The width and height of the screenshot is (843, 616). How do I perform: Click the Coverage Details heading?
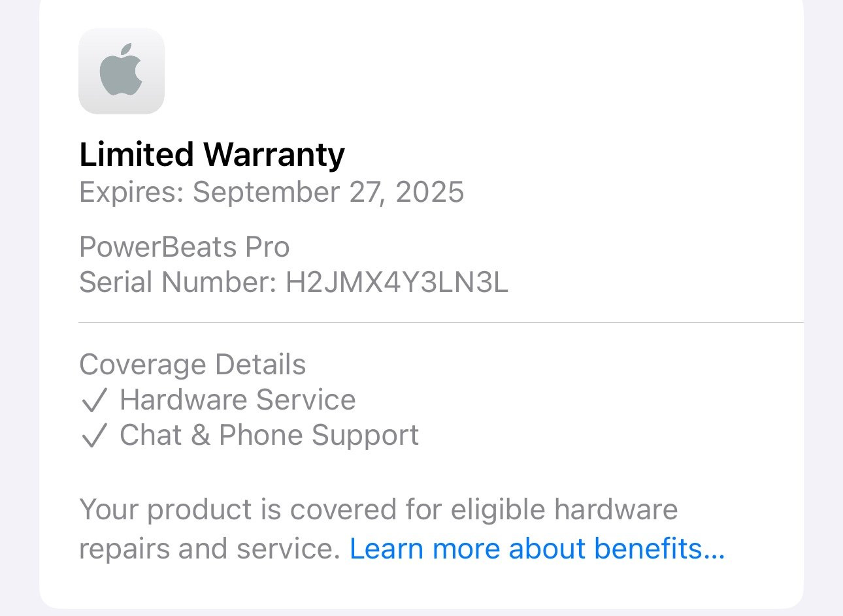click(192, 365)
